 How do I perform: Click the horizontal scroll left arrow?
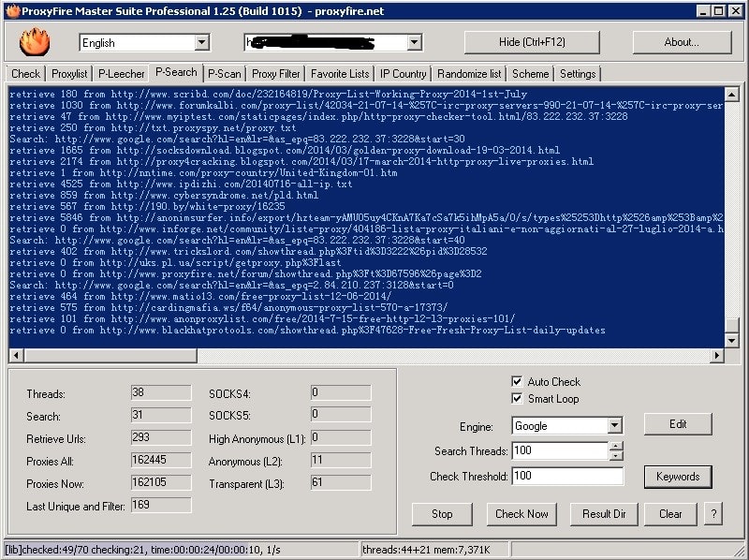coord(16,355)
